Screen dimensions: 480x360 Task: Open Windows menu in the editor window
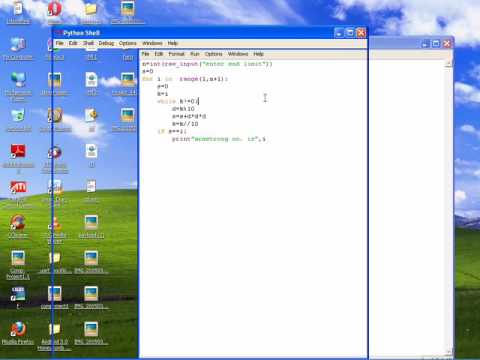click(x=238, y=54)
